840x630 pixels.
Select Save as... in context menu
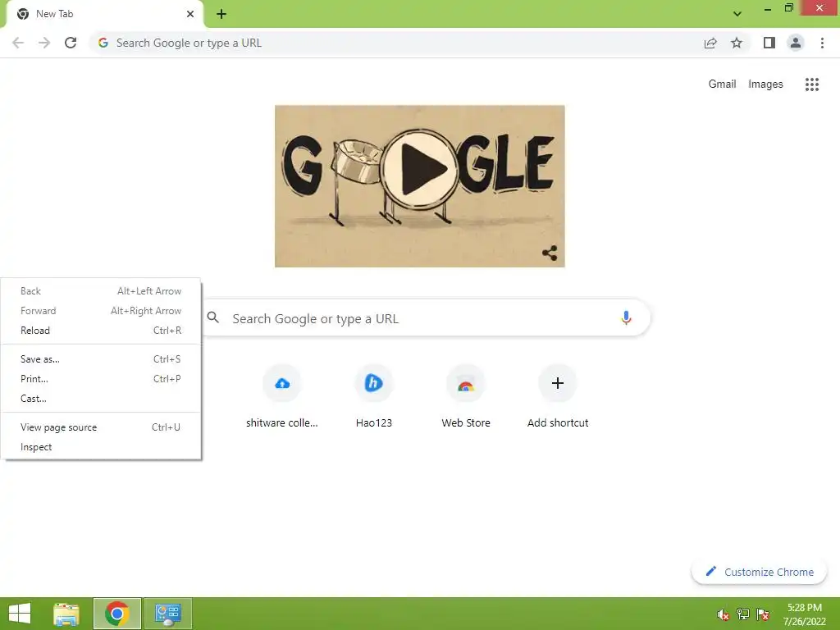pyautogui.click(x=101, y=359)
